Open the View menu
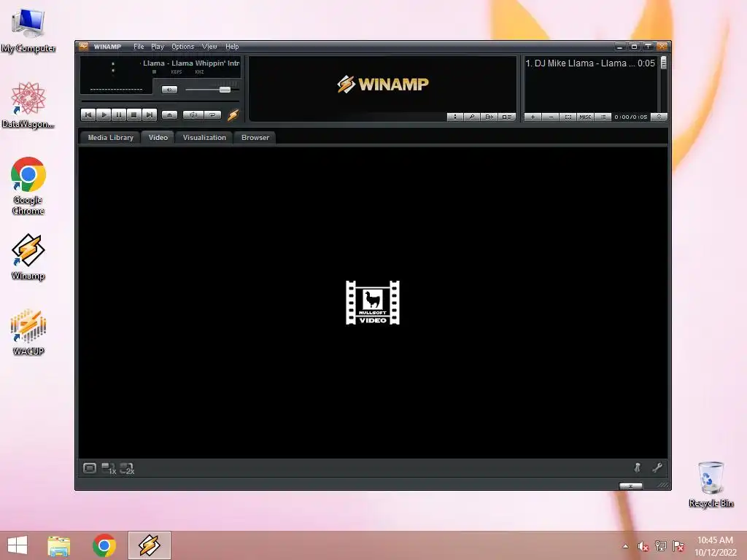Screen dimensions: 747x560 coord(209,47)
